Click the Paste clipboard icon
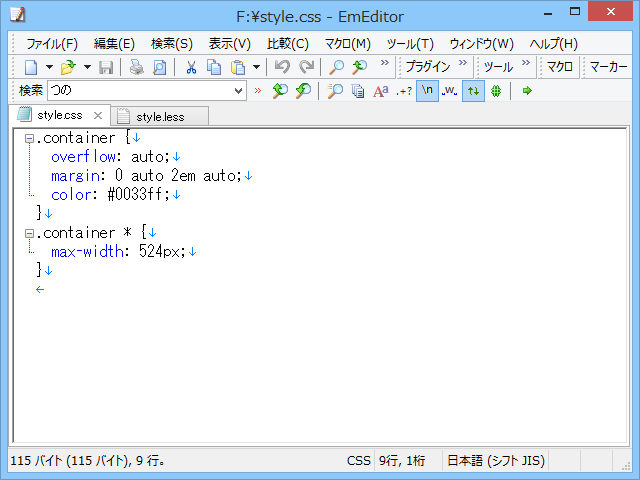The height and width of the screenshot is (480, 640). point(238,67)
